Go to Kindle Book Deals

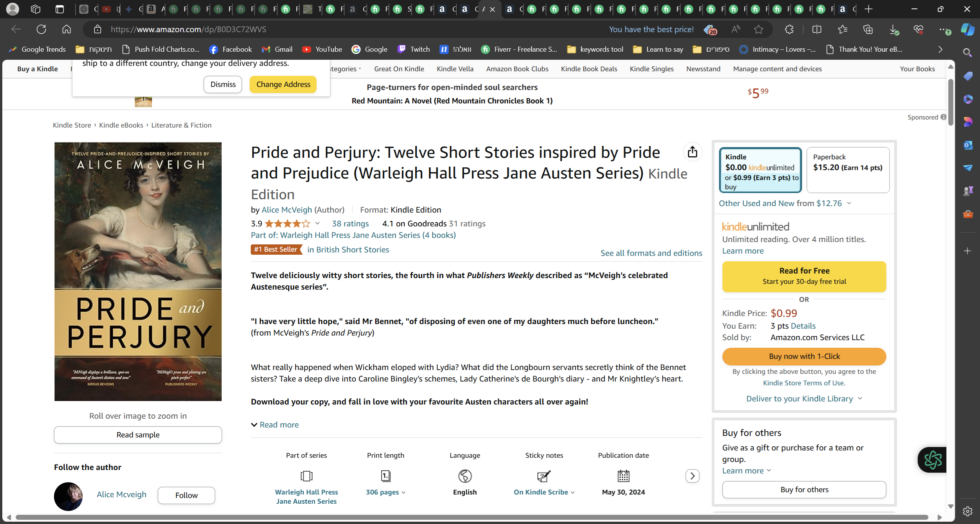coord(589,69)
